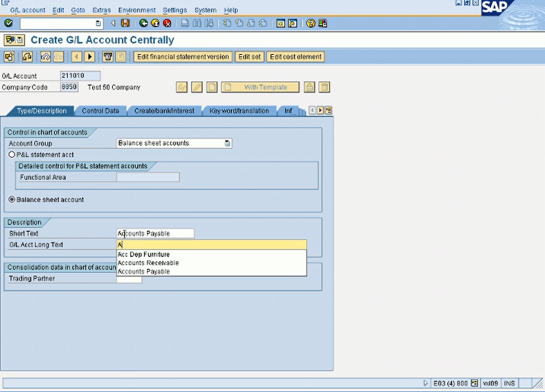The width and height of the screenshot is (545, 392).
Task: Click the black Next Account arrow icon
Action: click(90, 56)
